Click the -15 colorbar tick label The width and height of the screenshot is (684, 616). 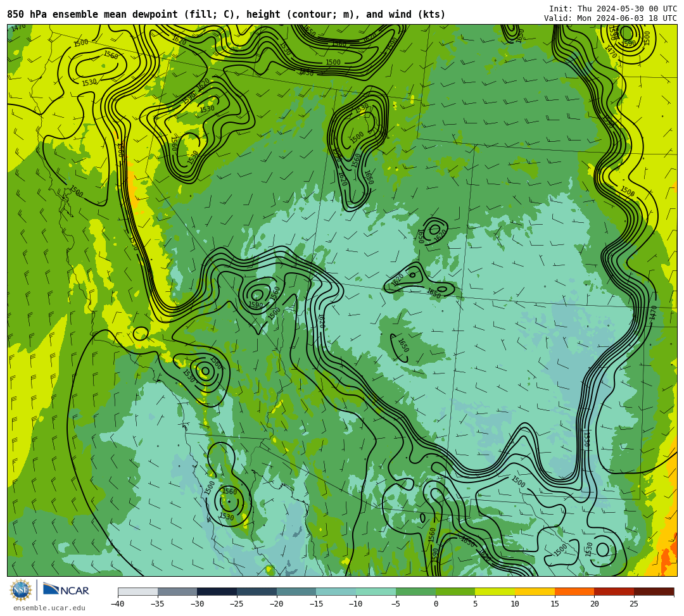pos(316,604)
